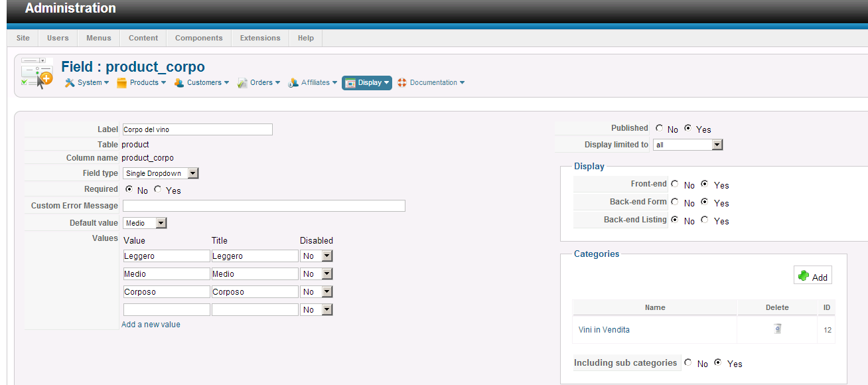
Task: Click the Customers people icon
Action: pos(179,83)
